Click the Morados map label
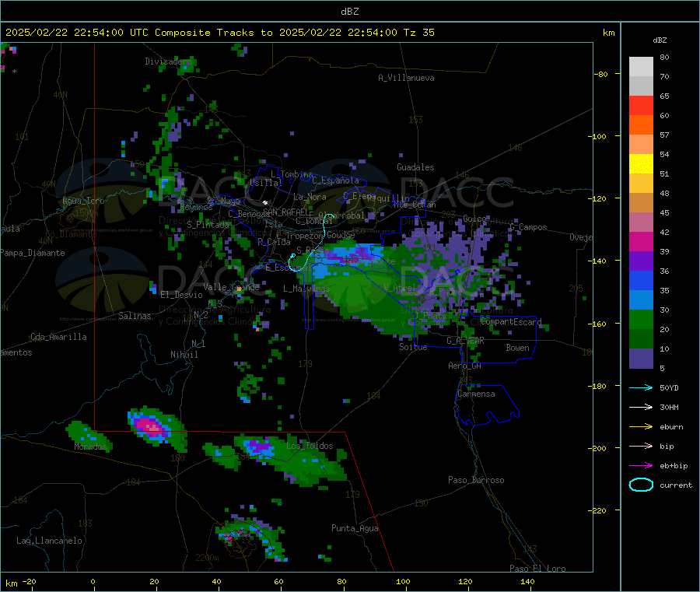Viewport: 700px width, 592px height. click(x=90, y=447)
